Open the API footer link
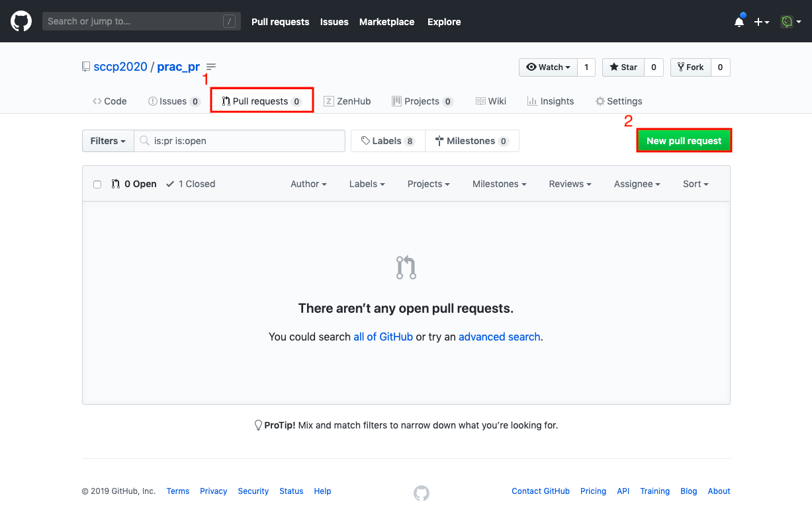Screen dimensions: 812x527 623,491
